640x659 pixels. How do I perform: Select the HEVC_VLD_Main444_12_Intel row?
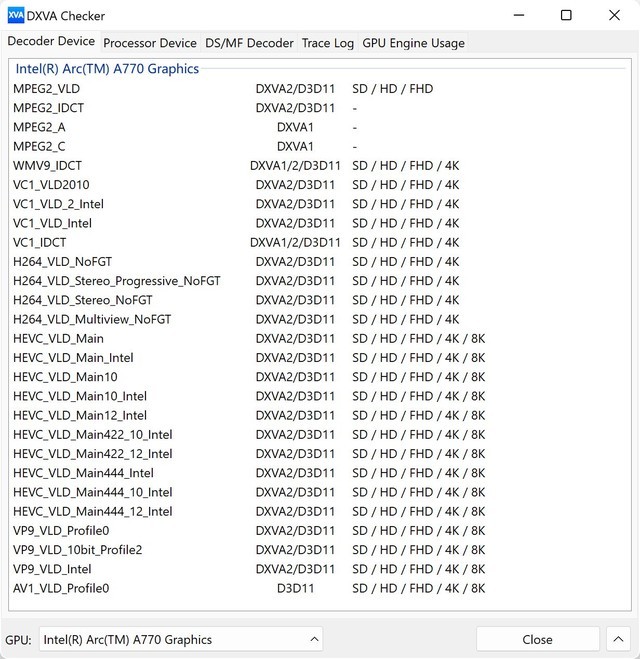[x=319, y=511]
